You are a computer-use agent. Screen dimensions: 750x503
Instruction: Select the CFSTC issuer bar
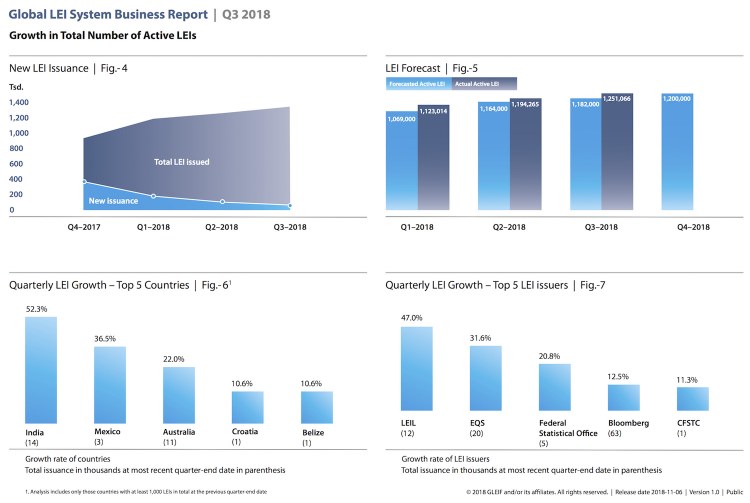click(692, 400)
